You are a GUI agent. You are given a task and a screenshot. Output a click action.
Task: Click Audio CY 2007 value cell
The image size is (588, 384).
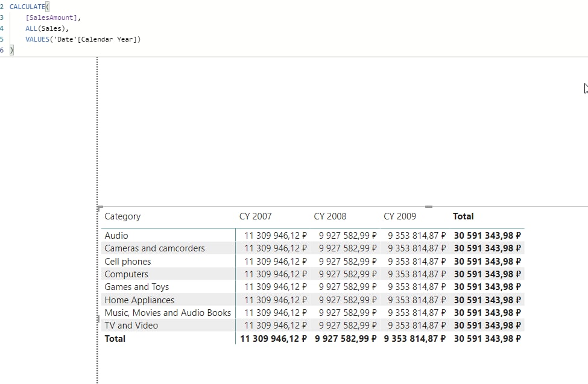(x=275, y=236)
